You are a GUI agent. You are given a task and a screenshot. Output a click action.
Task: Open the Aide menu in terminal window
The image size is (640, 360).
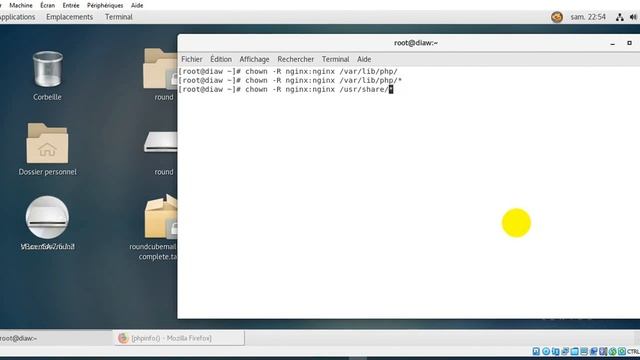pyautogui.click(x=364, y=59)
